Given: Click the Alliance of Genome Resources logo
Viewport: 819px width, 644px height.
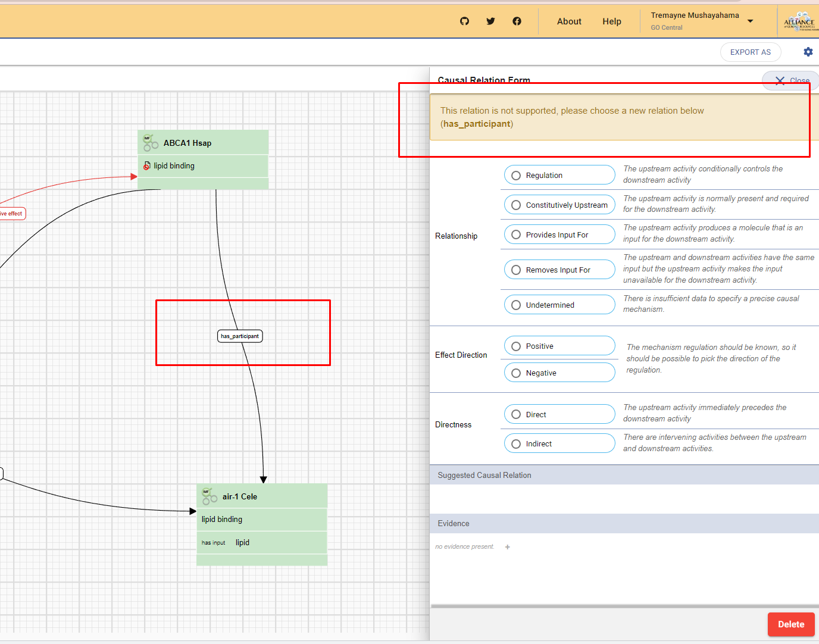Looking at the screenshot, I should (799, 20).
